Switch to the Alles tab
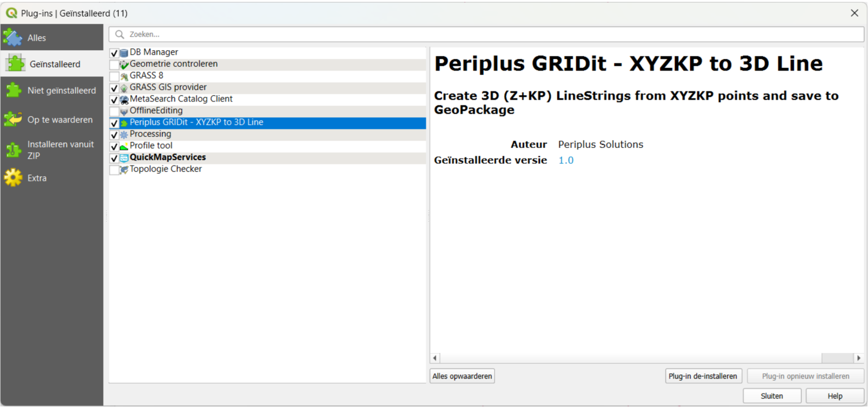The image size is (868, 407). pos(52,37)
